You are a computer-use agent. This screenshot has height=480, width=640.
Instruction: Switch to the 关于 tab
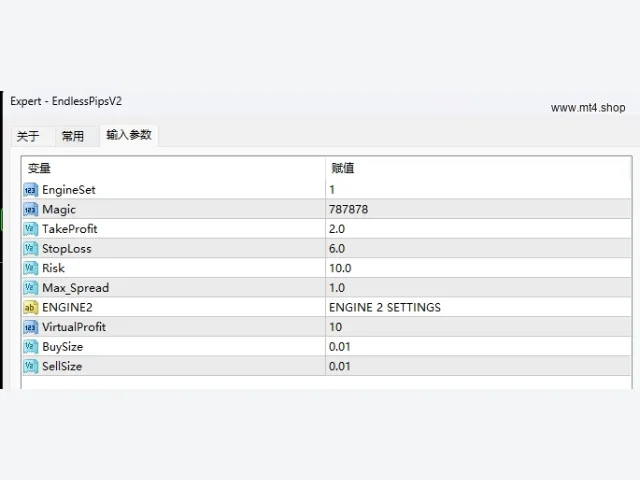point(28,136)
